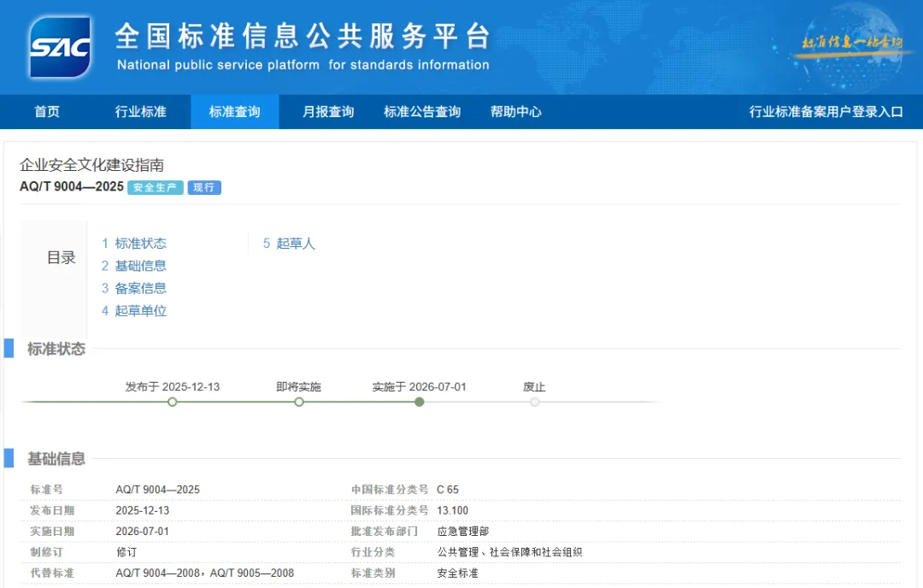Click the 实施日期 value 2026-07-01
Viewport: 923px width, 588px height.
(x=143, y=532)
